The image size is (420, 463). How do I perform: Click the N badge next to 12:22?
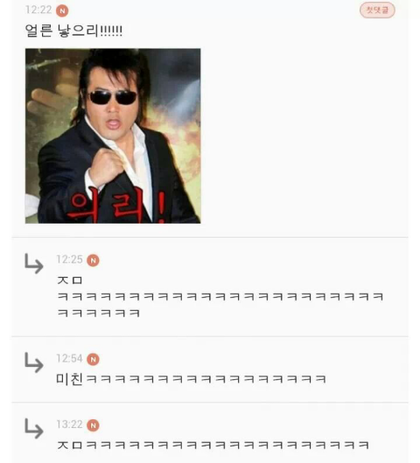(x=62, y=11)
